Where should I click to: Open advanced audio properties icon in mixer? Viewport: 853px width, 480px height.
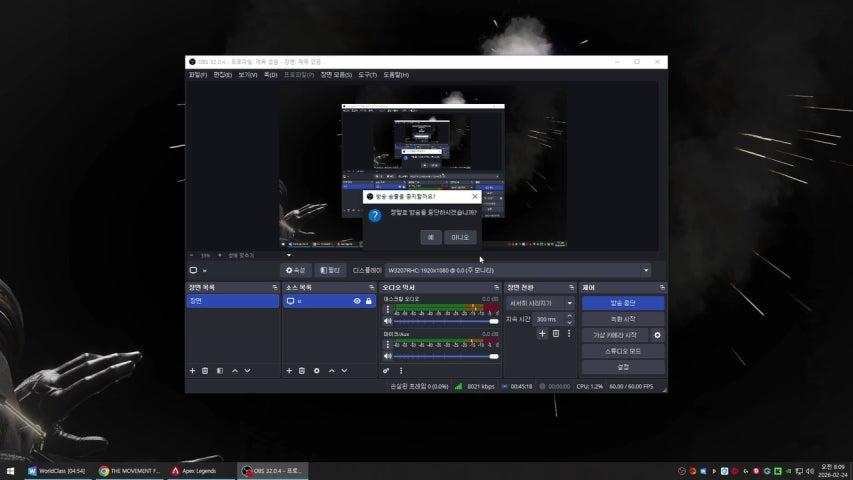(386, 371)
